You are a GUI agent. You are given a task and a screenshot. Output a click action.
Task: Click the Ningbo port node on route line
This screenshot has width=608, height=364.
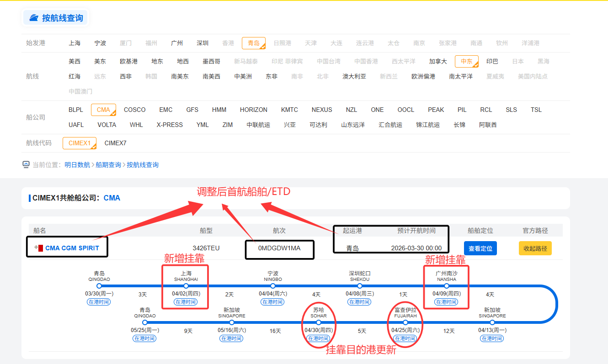273,286
